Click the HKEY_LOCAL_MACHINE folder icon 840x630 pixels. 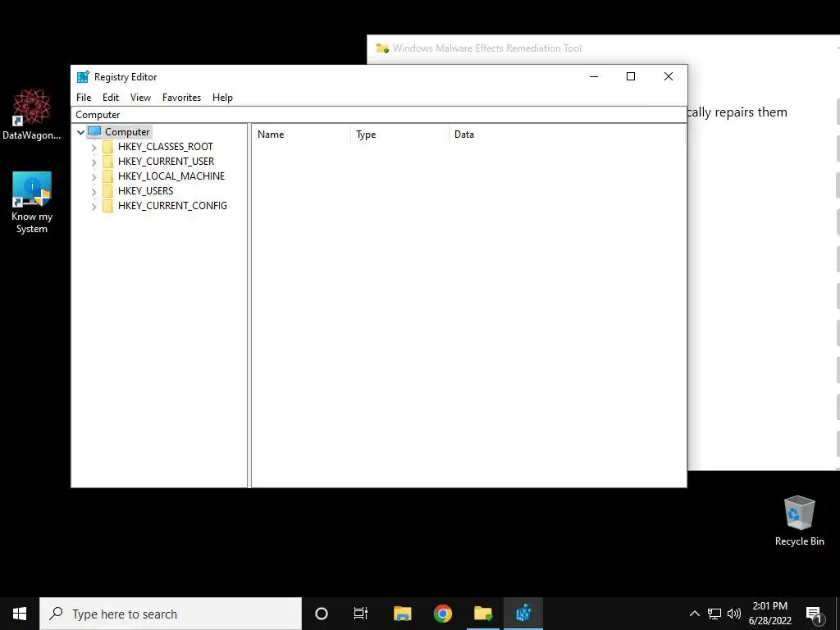coord(107,176)
